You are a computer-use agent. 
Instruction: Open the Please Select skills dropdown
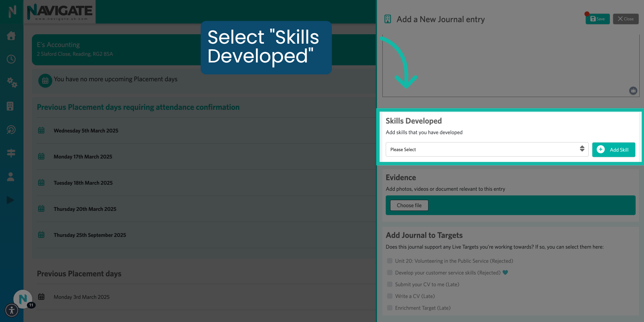[x=487, y=149]
